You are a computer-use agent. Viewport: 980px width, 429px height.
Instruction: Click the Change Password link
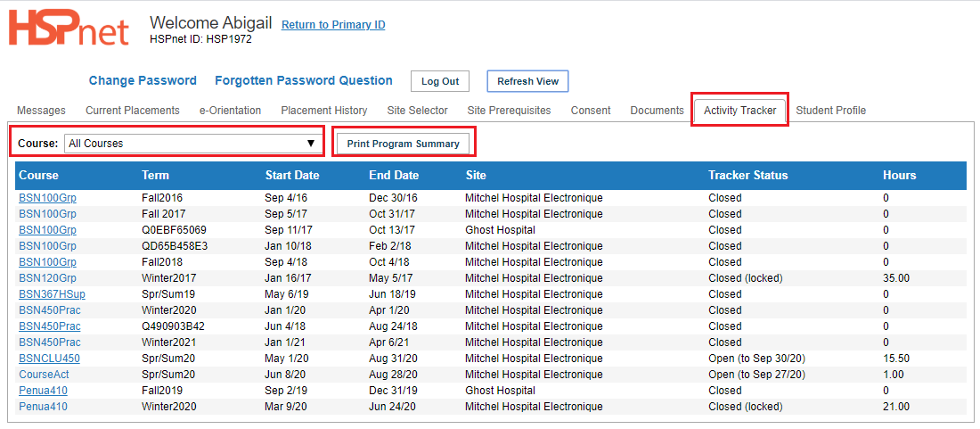point(143,80)
